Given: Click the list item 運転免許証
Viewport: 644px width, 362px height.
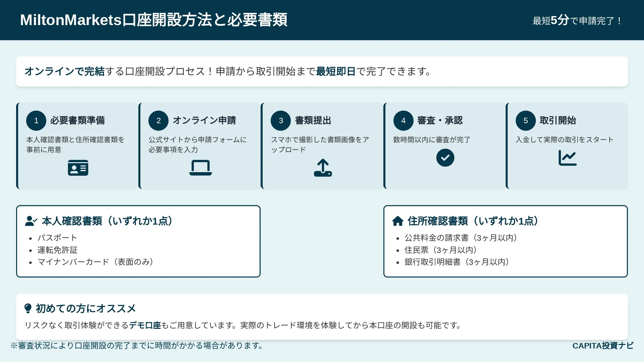Looking at the screenshot, I should [x=57, y=250].
